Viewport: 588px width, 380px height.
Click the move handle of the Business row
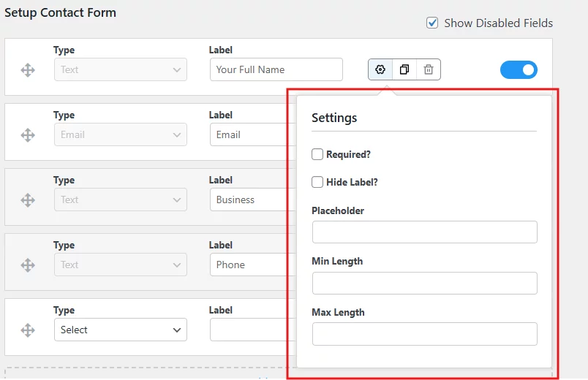[28, 200]
